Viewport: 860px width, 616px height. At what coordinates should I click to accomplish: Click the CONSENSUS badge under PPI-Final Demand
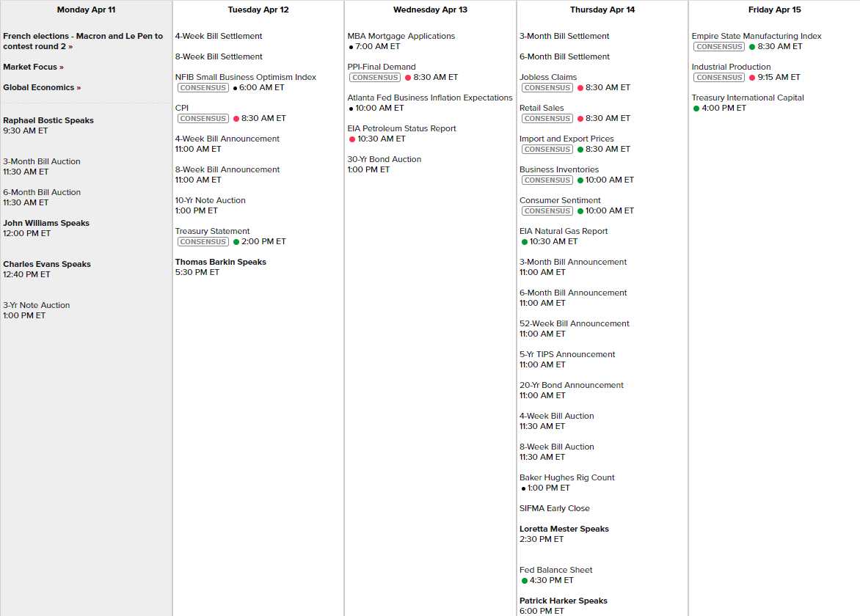point(375,77)
